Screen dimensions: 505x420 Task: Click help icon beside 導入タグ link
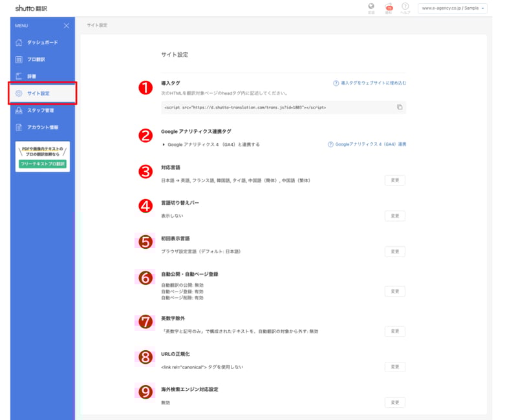click(x=336, y=83)
